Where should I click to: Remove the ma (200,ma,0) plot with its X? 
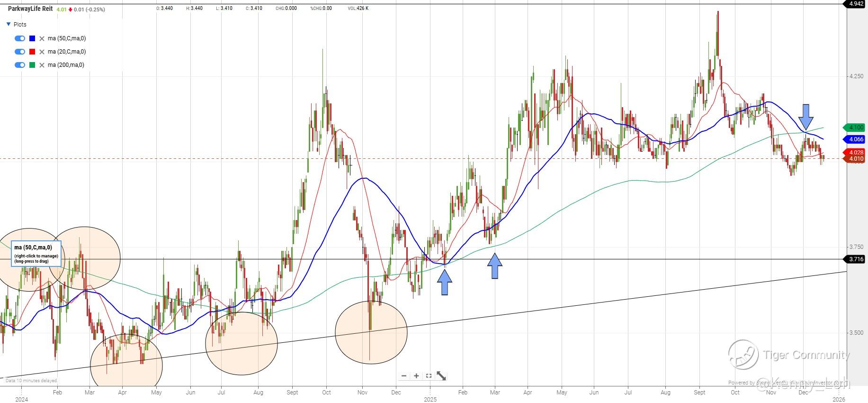tap(42, 65)
